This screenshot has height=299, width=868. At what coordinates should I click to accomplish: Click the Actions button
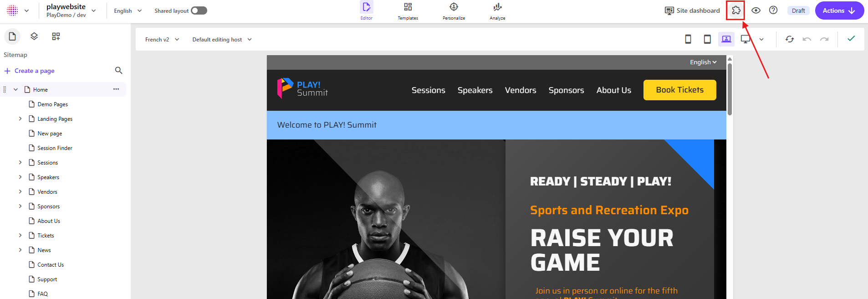pos(839,10)
